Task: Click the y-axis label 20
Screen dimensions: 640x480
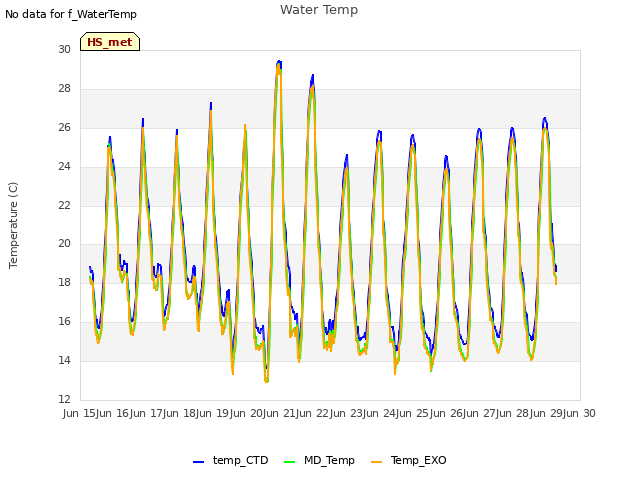Action: (64, 243)
